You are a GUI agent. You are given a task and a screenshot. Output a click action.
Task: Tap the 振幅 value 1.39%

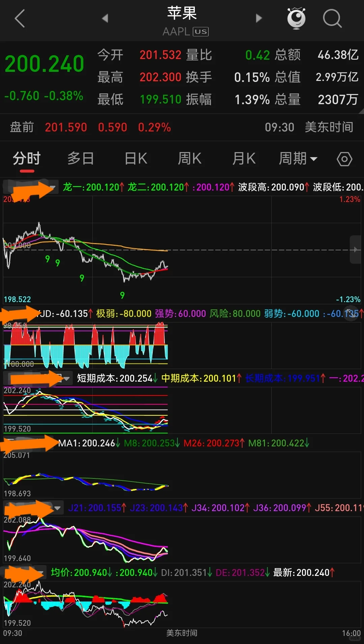coord(252,99)
